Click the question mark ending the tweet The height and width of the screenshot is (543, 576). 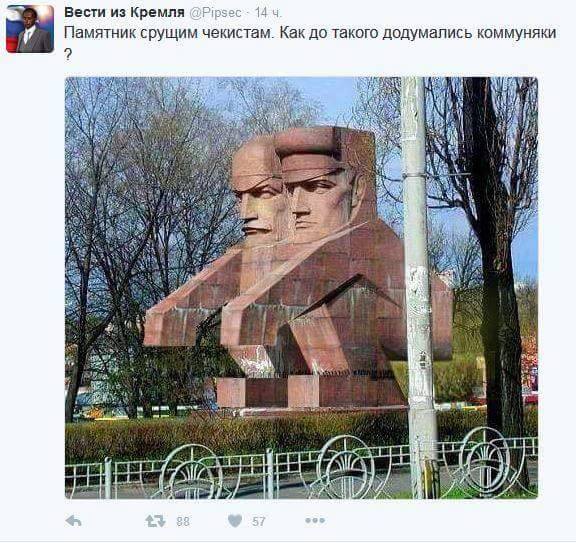(x=68, y=55)
